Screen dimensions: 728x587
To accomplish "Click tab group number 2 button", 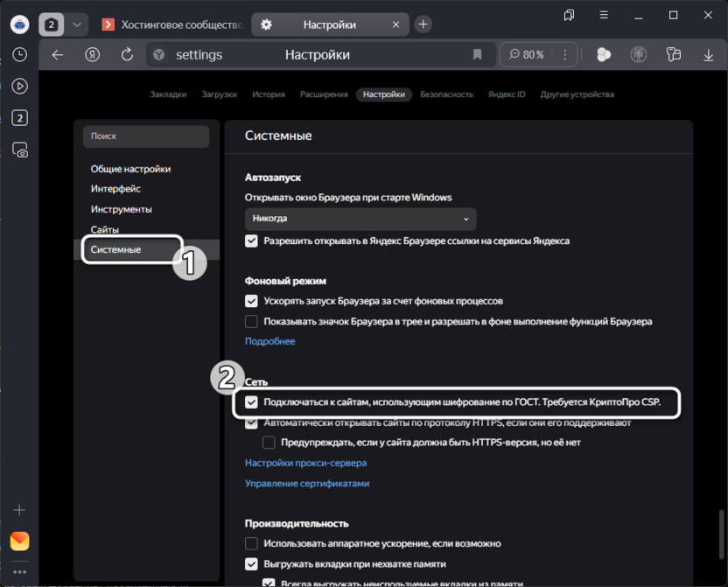I will [51, 24].
